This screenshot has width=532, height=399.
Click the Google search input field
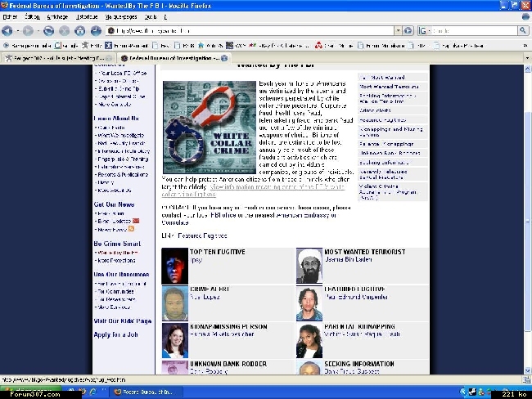(475, 31)
